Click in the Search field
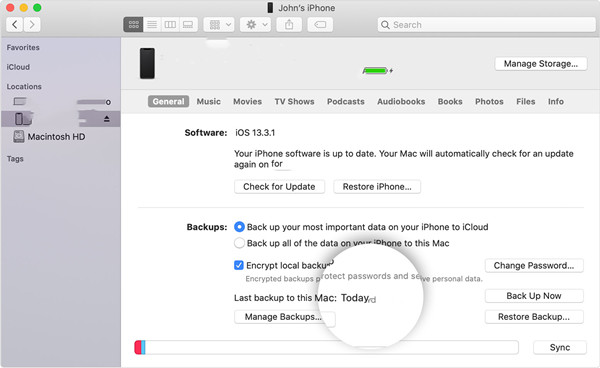This screenshot has width=600, height=368. coord(486,25)
